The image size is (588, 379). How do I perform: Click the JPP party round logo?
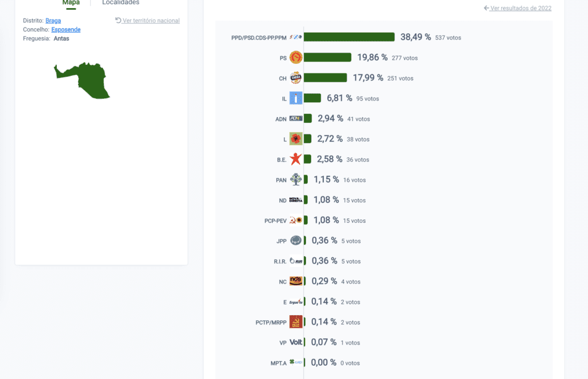[x=296, y=240]
